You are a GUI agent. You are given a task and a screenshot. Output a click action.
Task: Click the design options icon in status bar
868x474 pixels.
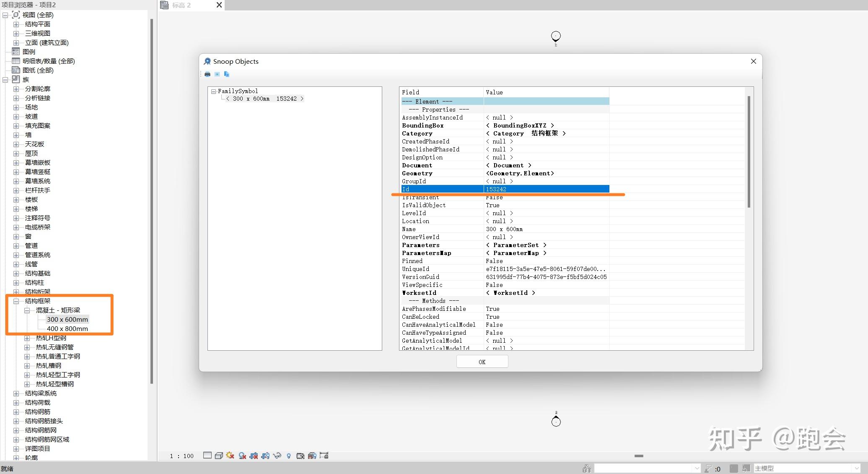tap(733, 468)
